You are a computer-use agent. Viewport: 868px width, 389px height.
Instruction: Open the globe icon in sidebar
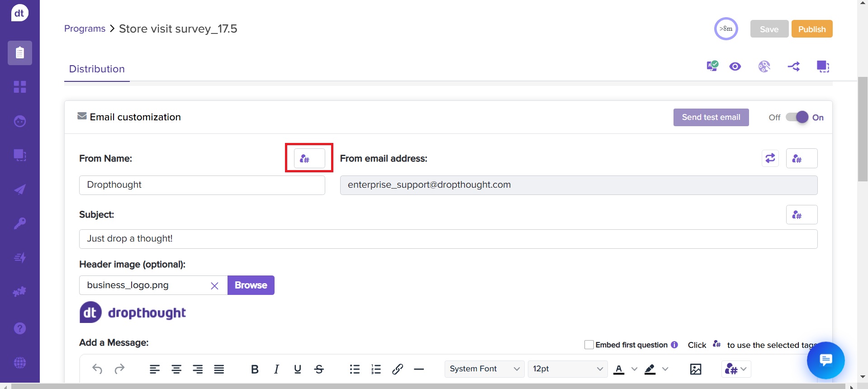[20, 363]
